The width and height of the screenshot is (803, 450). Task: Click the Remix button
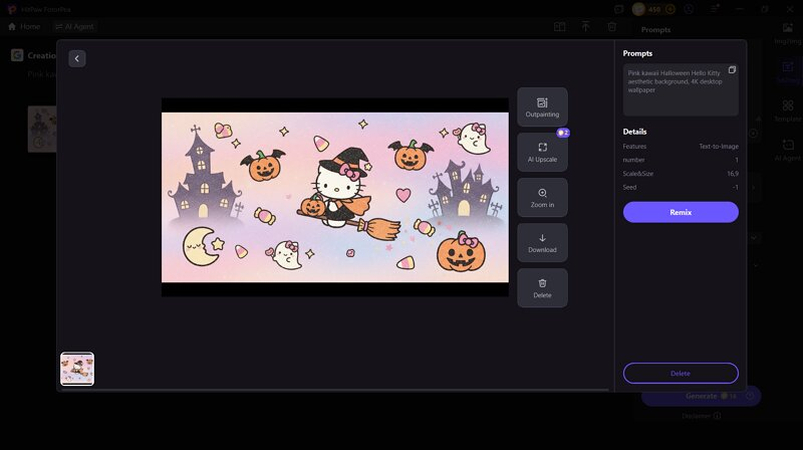click(x=681, y=212)
